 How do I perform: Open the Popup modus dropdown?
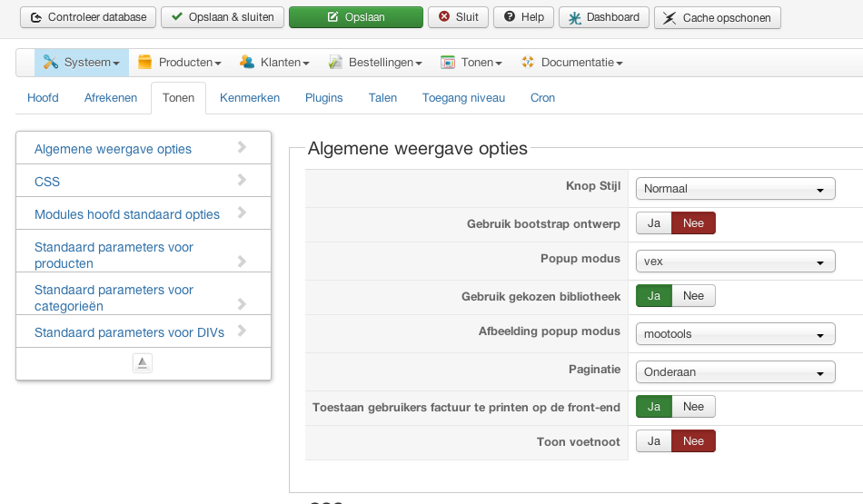point(735,262)
